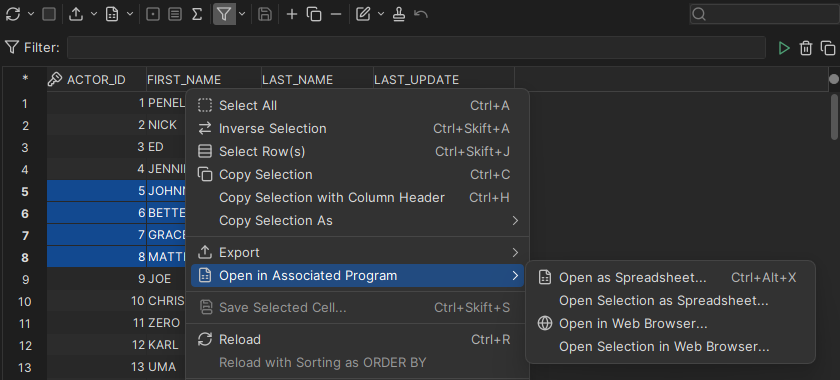
Task: Choose Select Row(s) menu entry
Action: (357, 152)
